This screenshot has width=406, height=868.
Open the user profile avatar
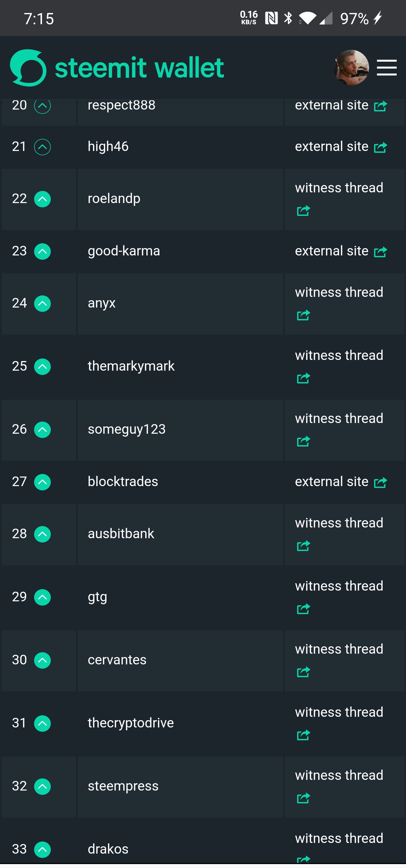point(351,68)
